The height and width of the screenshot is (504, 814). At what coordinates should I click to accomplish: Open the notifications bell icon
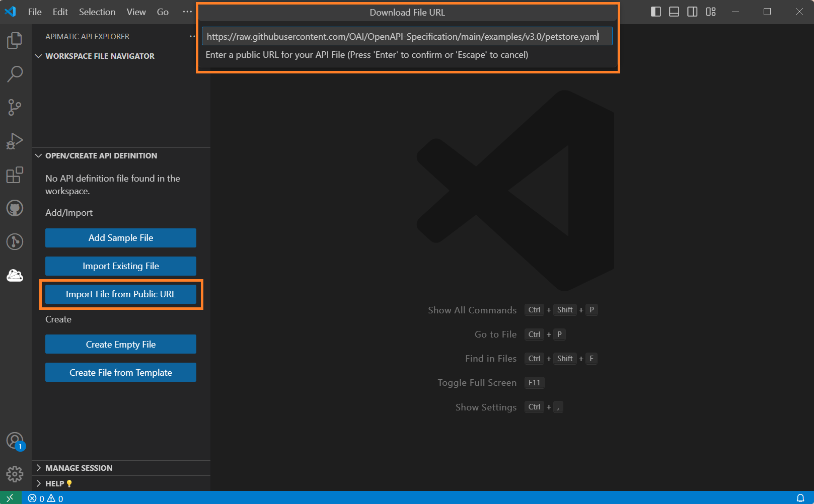[x=800, y=498]
